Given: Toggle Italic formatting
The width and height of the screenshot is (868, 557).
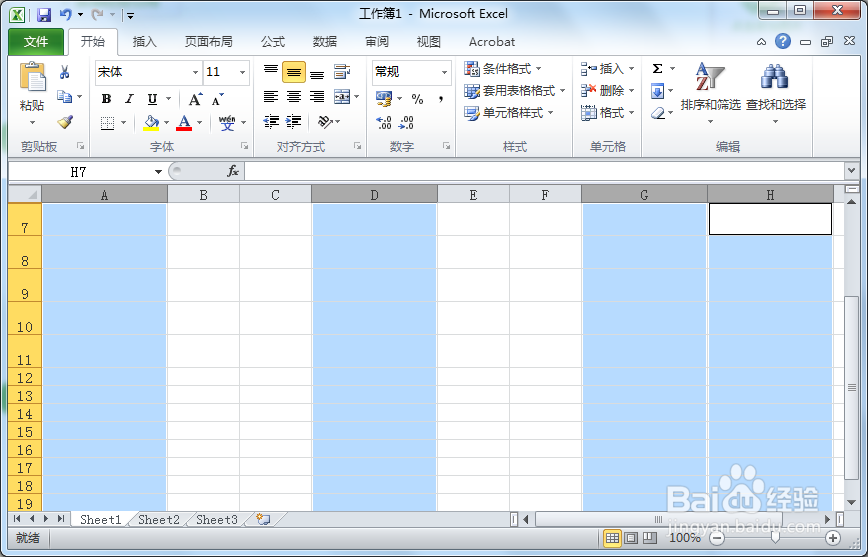Looking at the screenshot, I should coord(129,99).
